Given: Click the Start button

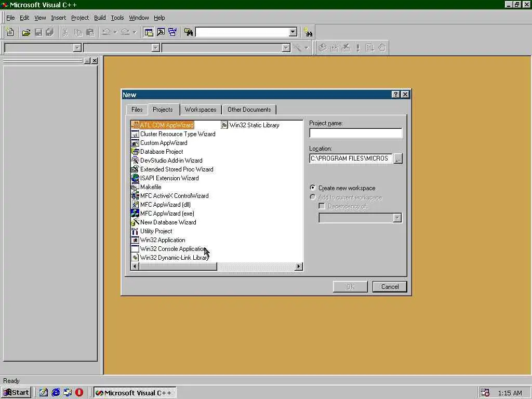Looking at the screenshot, I should (x=16, y=393).
